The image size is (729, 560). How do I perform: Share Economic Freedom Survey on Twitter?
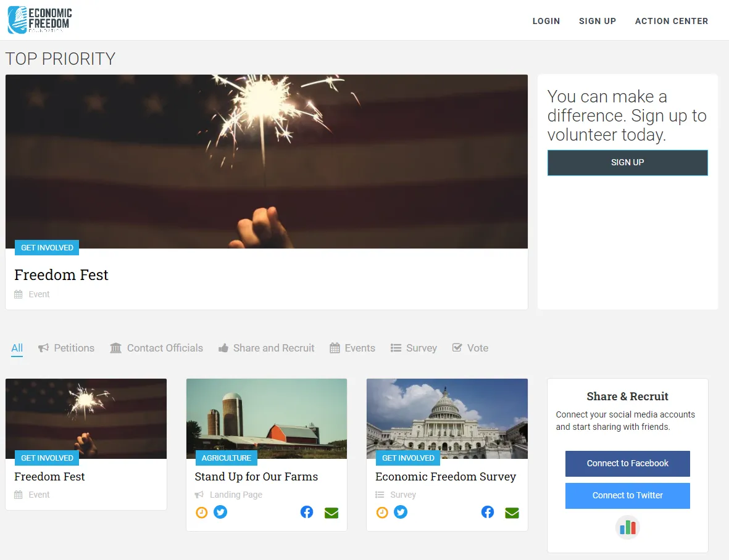401,512
